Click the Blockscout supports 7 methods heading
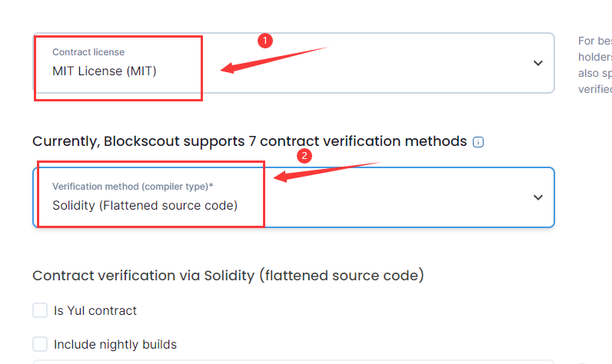The height and width of the screenshot is (364, 612). [x=249, y=141]
